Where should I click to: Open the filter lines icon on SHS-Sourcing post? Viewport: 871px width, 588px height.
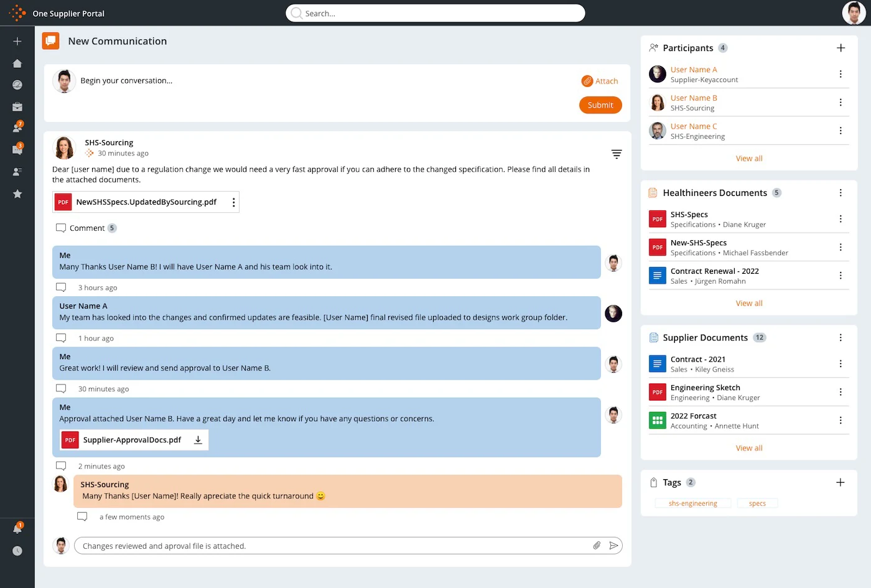[617, 154]
